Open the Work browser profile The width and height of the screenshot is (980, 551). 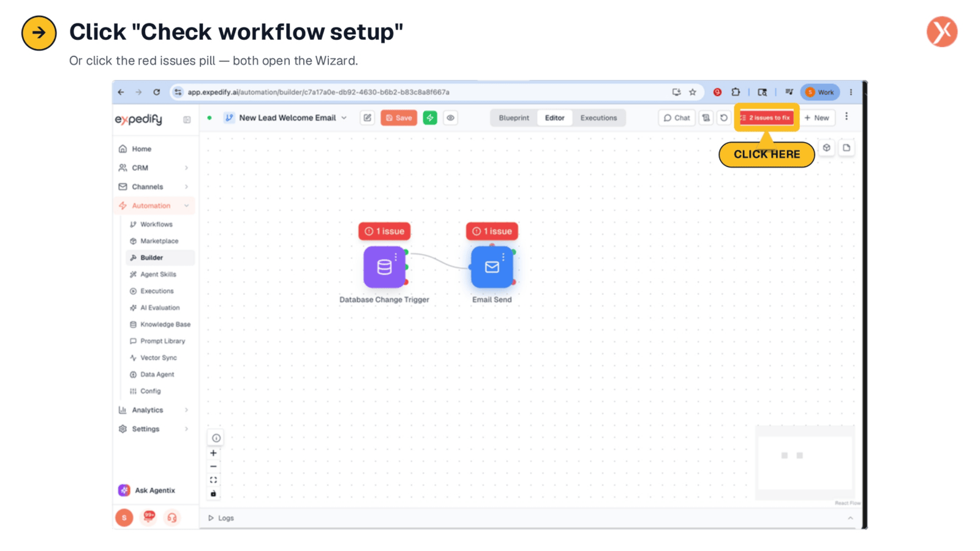coord(820,92)
